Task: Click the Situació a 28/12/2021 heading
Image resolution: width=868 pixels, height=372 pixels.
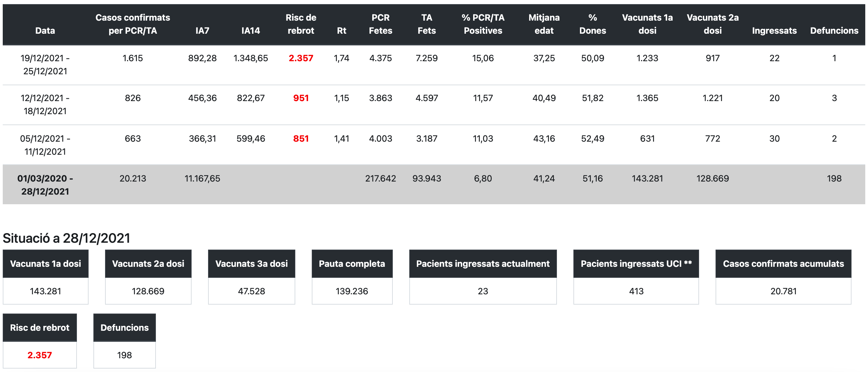Action: pos(66,238)
